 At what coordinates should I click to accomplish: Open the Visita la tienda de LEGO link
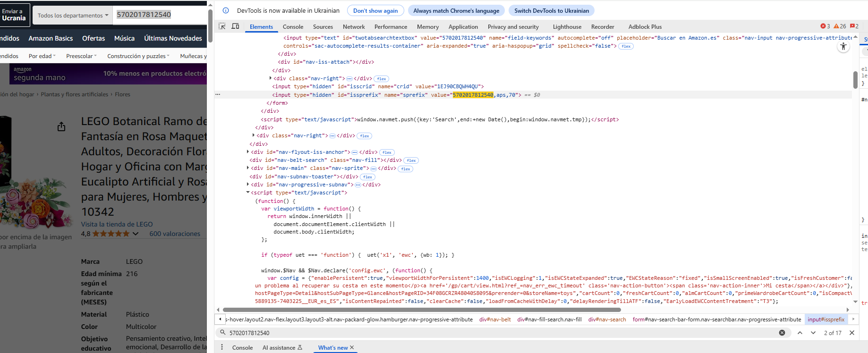tap(117, 224)
